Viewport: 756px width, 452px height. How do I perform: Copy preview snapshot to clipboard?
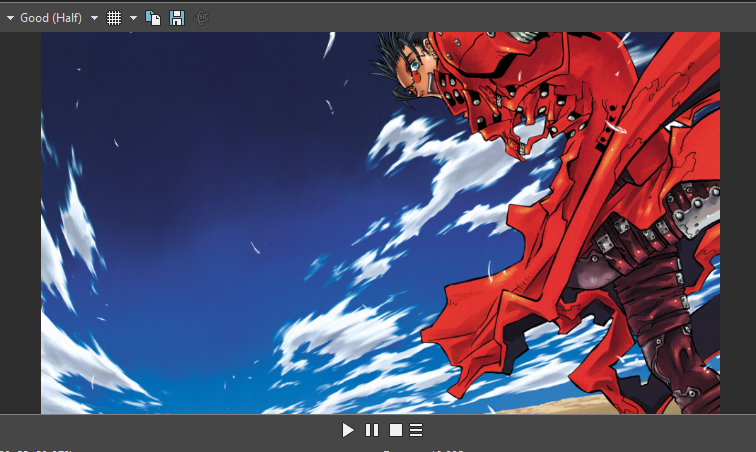tap(153, 18)
